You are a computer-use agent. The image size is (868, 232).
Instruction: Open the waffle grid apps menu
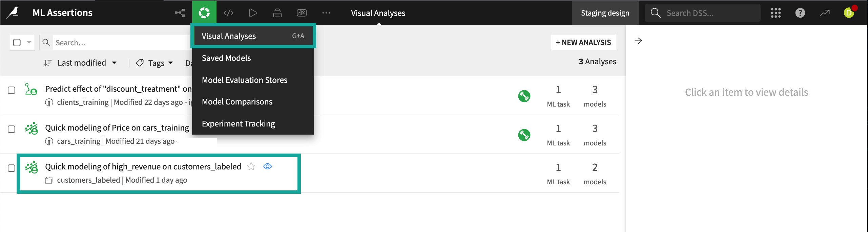(775, 13)
